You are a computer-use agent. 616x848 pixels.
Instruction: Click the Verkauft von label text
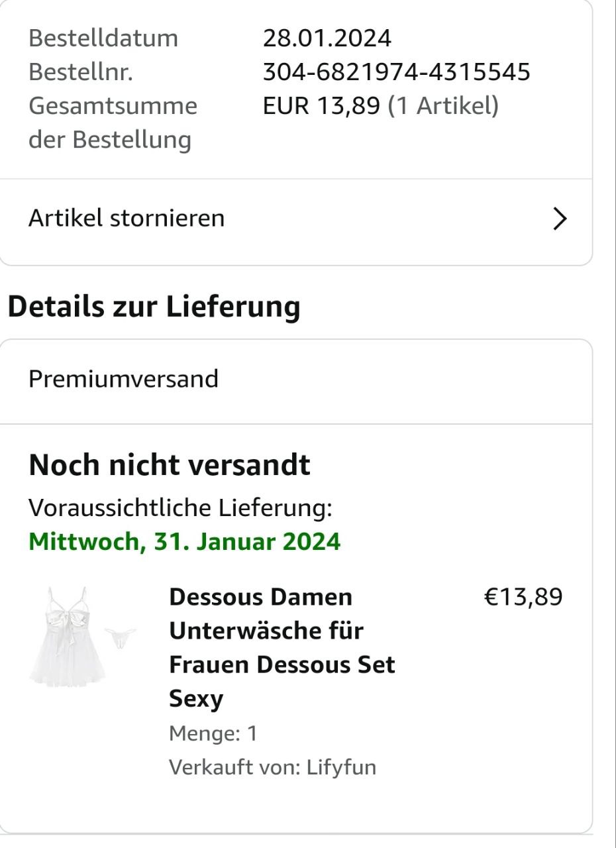[x=235, y=767]
